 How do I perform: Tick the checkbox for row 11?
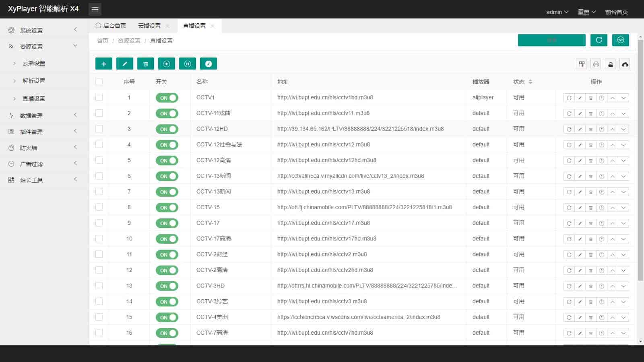point(99,254)
